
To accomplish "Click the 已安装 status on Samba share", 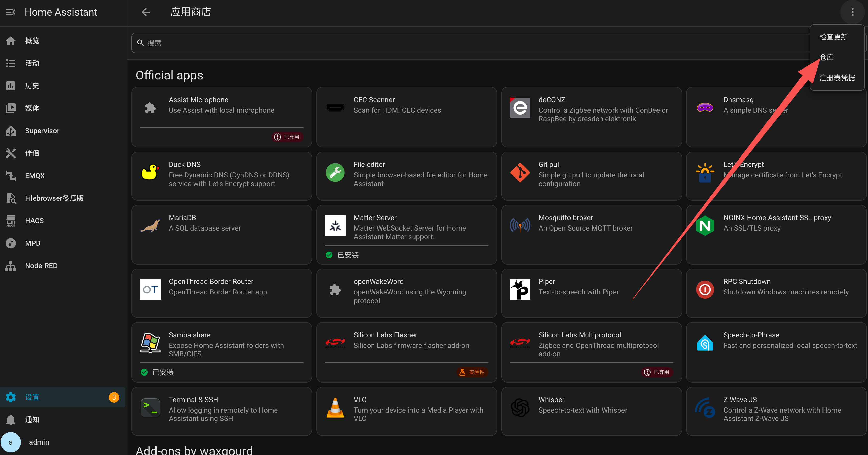I will click(157, 372).
